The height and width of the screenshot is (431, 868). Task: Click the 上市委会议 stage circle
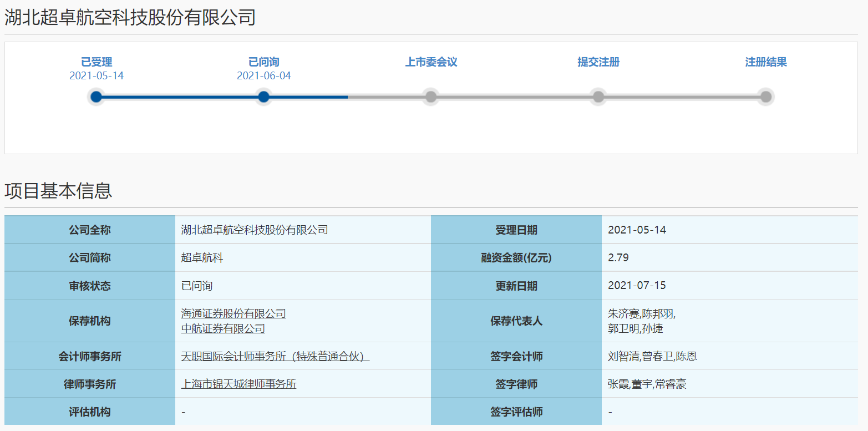click(x=431, y=97)
